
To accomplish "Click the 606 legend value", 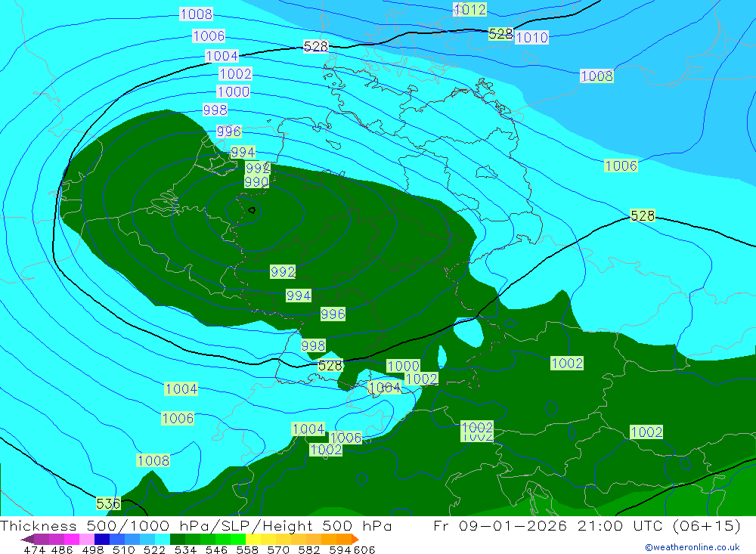I will pos(364,550).
